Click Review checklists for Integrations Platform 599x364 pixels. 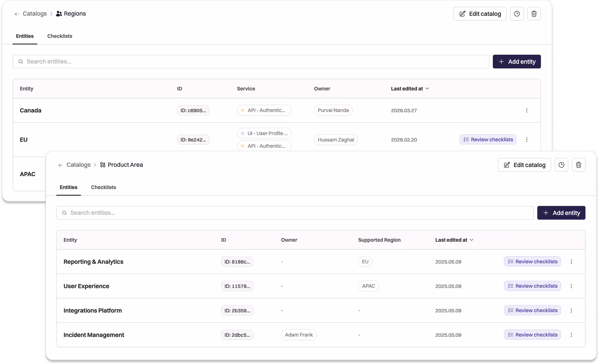pyautogui.click(x=532, y=310)
